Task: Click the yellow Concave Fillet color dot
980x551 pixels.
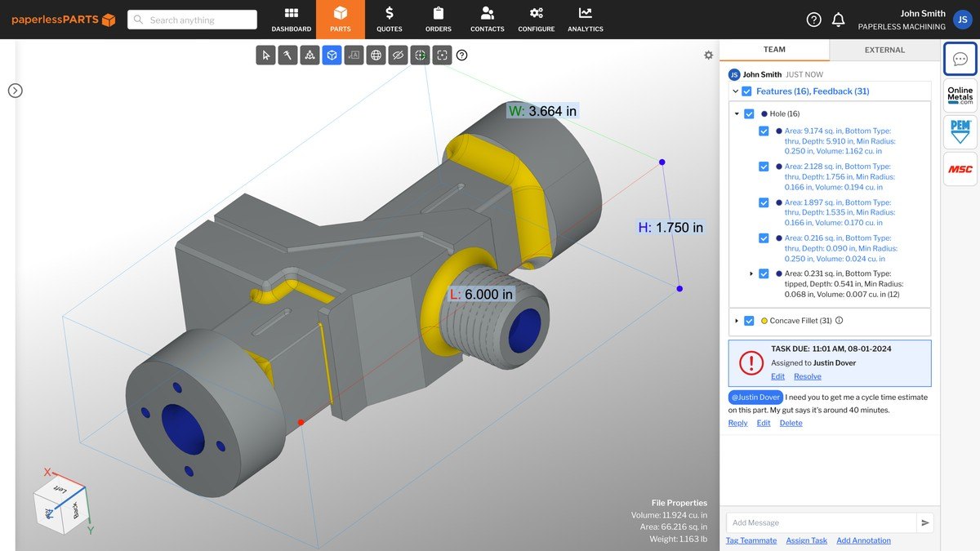Action: (764, 321)
